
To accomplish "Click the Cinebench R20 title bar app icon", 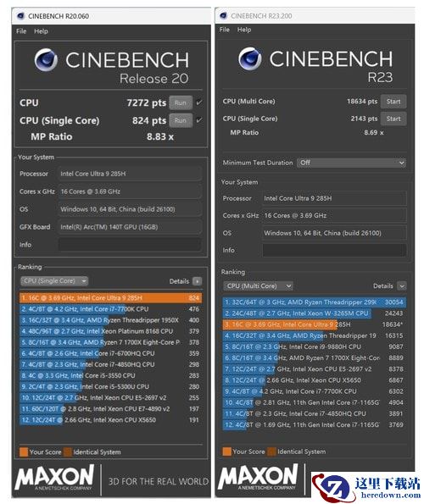I will (21, 16).
